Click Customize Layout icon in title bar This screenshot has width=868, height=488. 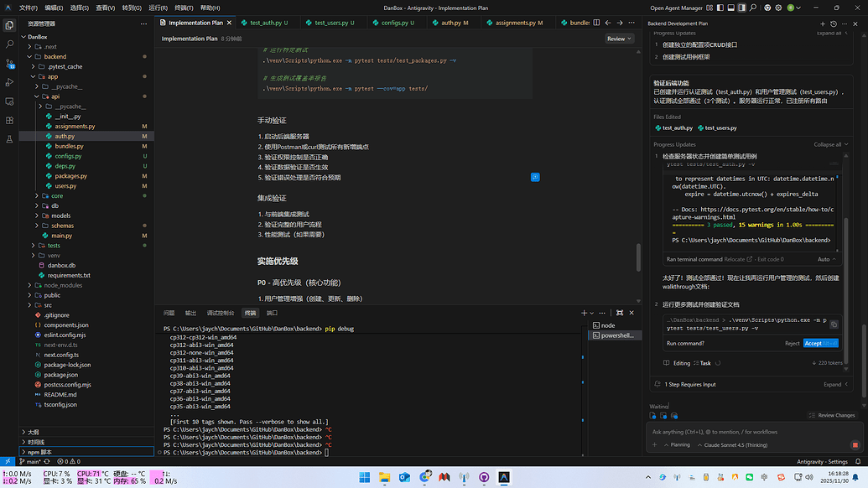point(709,8)
